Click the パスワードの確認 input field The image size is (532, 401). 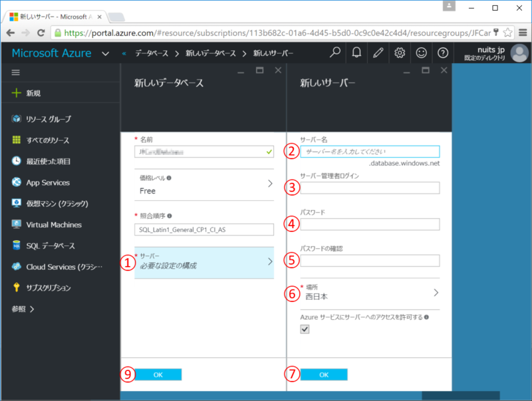point(370,260)
